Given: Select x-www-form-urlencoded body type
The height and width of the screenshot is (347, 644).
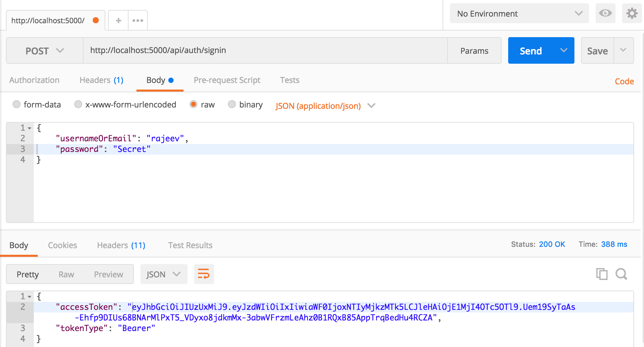Looking at the screenshot, I should (x=78, y=104).
